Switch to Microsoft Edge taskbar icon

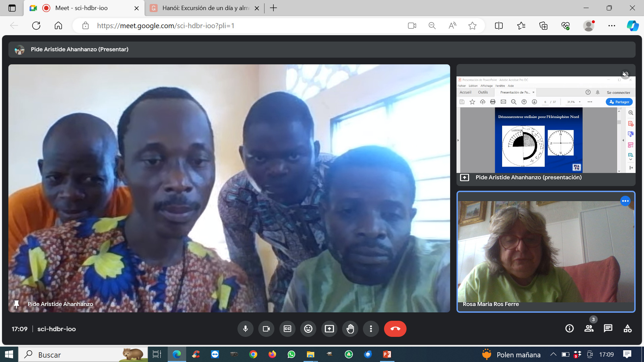(x=177, y=354)
